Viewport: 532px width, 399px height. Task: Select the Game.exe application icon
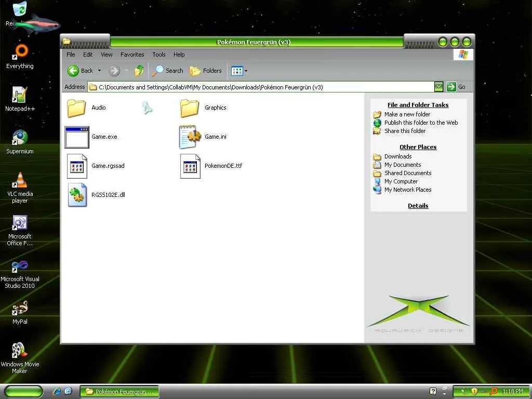click(77, 137)
